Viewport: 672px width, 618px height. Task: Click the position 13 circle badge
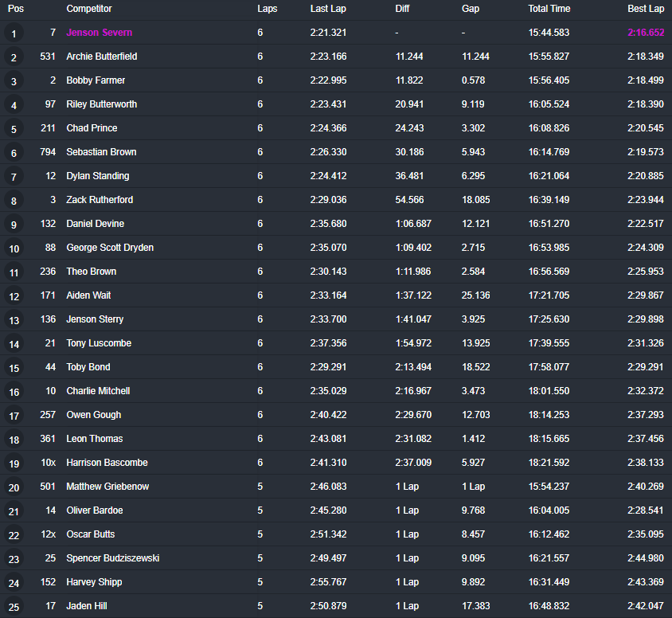point(14,320)
